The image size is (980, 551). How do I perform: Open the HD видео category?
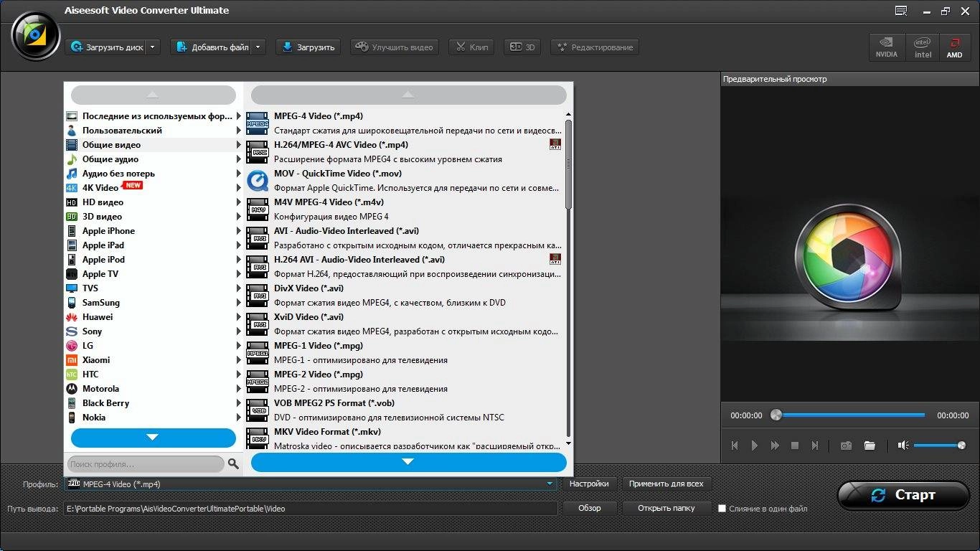pyautogui.click(x=154, y=202)
